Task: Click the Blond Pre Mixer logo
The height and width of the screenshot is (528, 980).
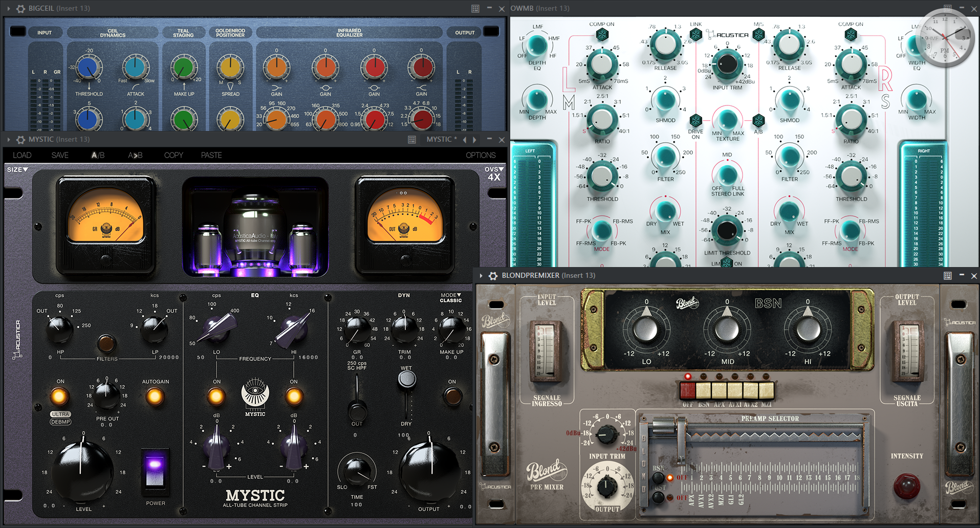Action: pos(547,475)
